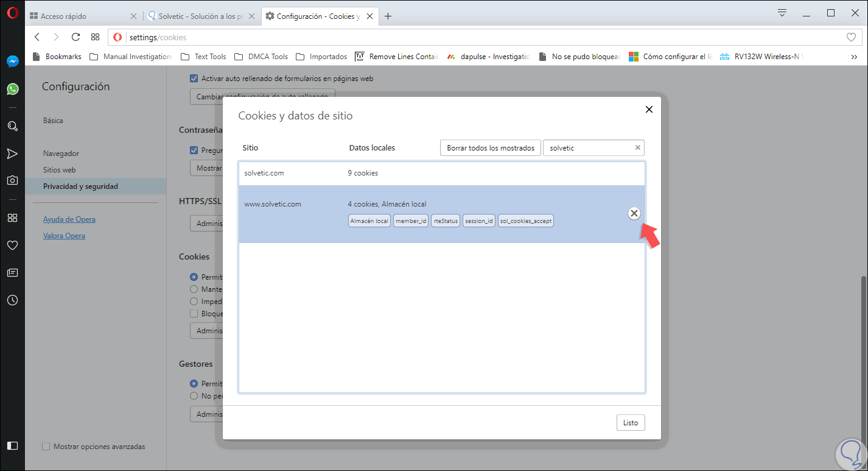Screen dimensions: 868x471
Task: Click Borrar todos los mostrados button
Action: 491,148
